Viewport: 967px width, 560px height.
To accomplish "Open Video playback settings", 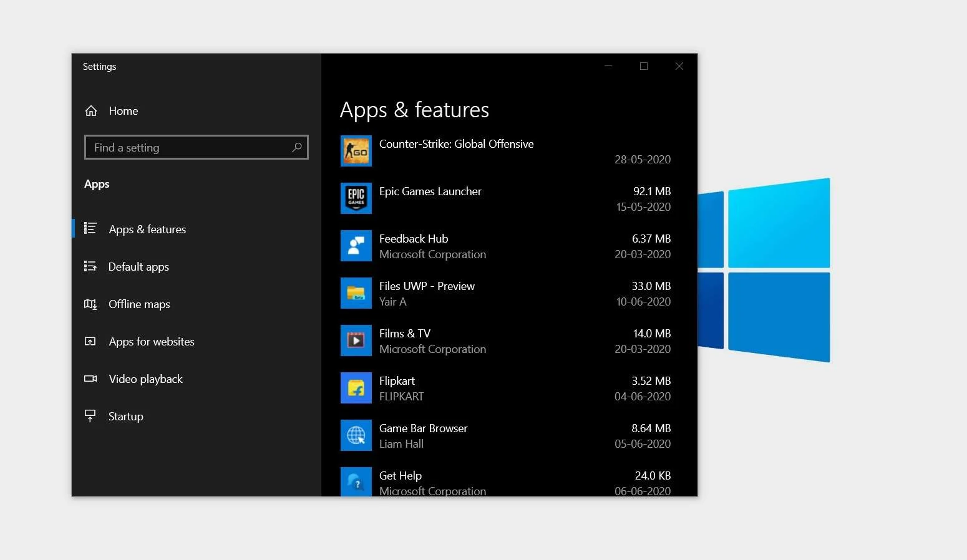I will click(x=145, y=379).
